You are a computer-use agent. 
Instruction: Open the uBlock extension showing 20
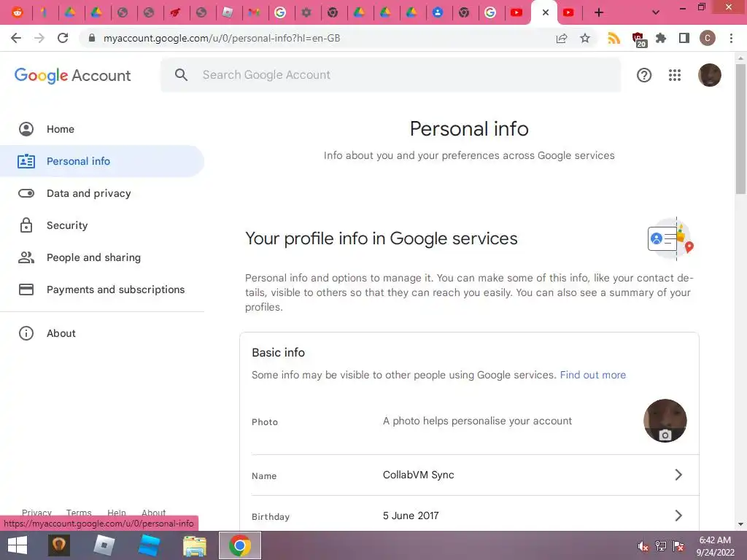638,39
